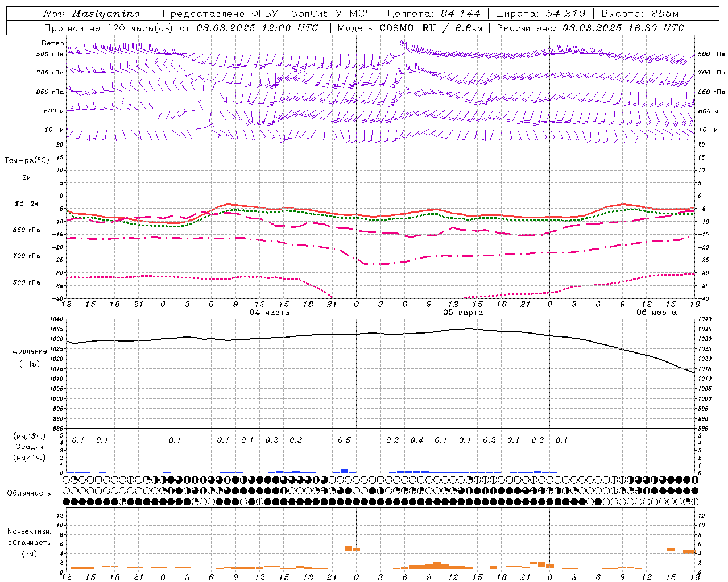Click the '(мм/3ч.)' precipitation unit label
Image resolution: width=728 pixels, height=582 pixels.
(30, 436)
